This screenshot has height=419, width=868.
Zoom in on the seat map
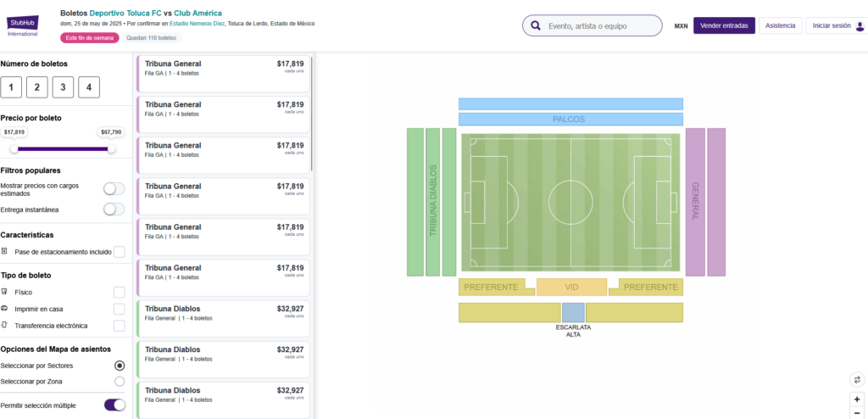tap(857, 399)
